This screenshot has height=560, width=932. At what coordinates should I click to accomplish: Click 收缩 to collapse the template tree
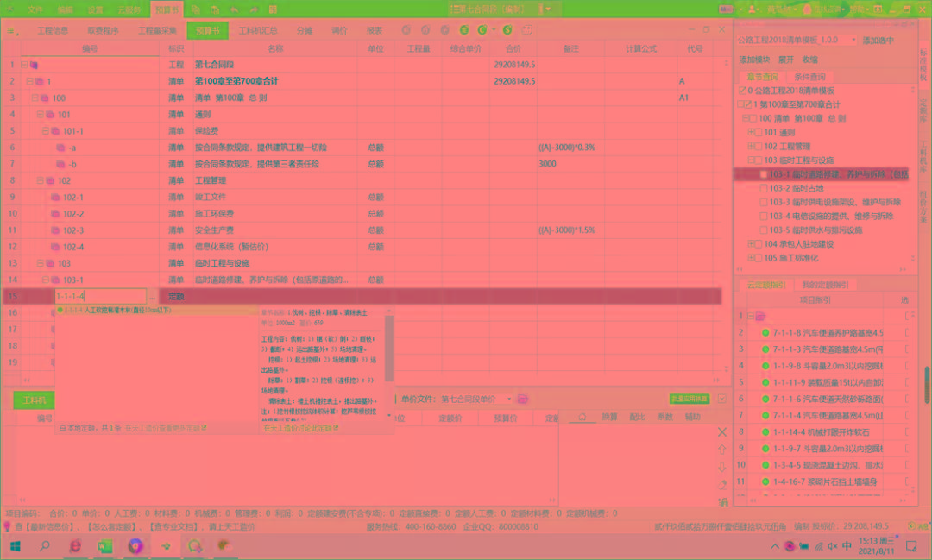click(x=809, y=60)
